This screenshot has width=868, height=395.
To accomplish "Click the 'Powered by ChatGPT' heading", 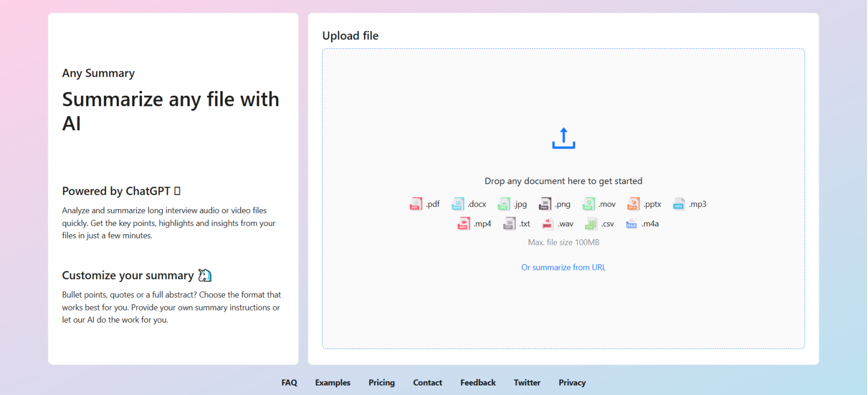I will (x=121, y=191).
